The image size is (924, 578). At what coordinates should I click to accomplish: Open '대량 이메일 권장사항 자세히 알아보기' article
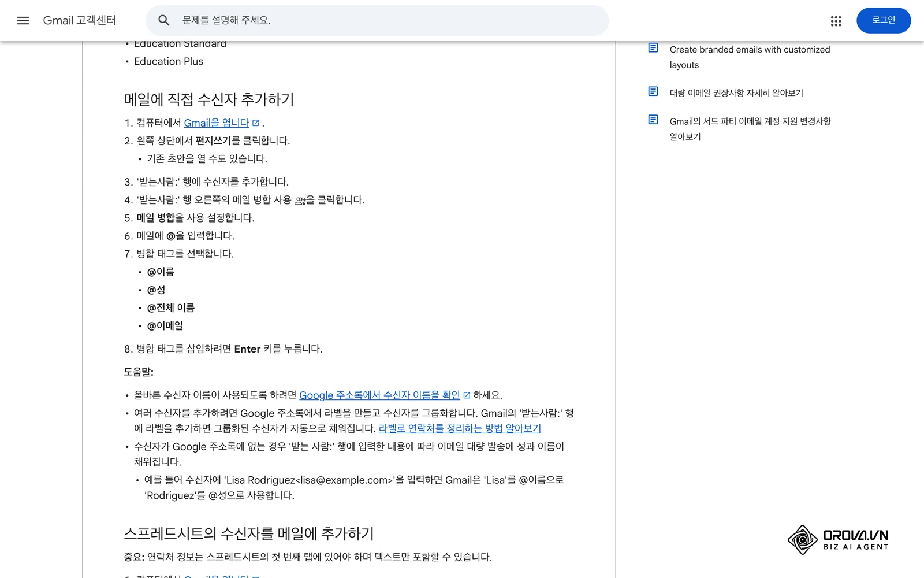pyautogui.click(x=736, y=93)
